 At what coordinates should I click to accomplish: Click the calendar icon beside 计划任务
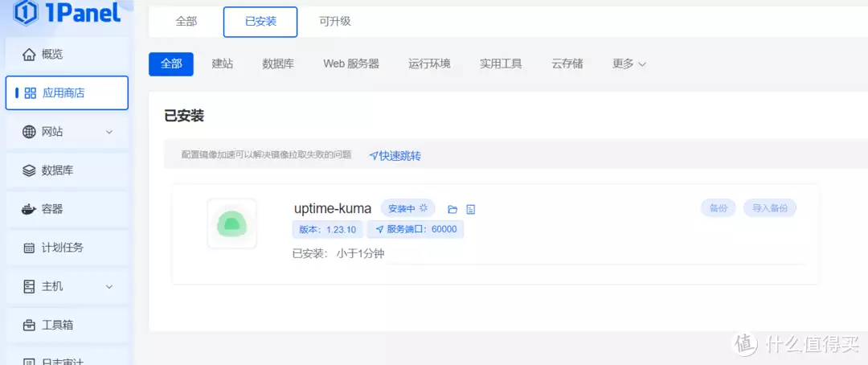pyautogui.click(x=29, y=248)
